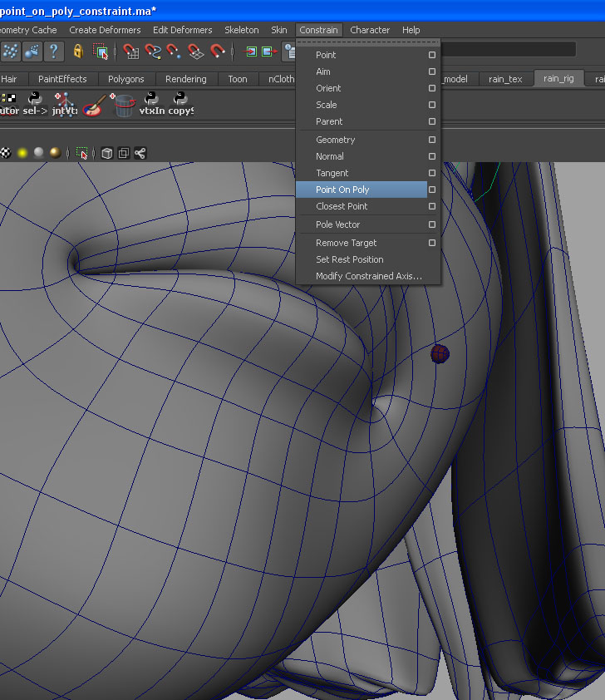Click the snap to grids magnet icon
The height and width of the screenshot is (700, 605).
pos(130,52)
